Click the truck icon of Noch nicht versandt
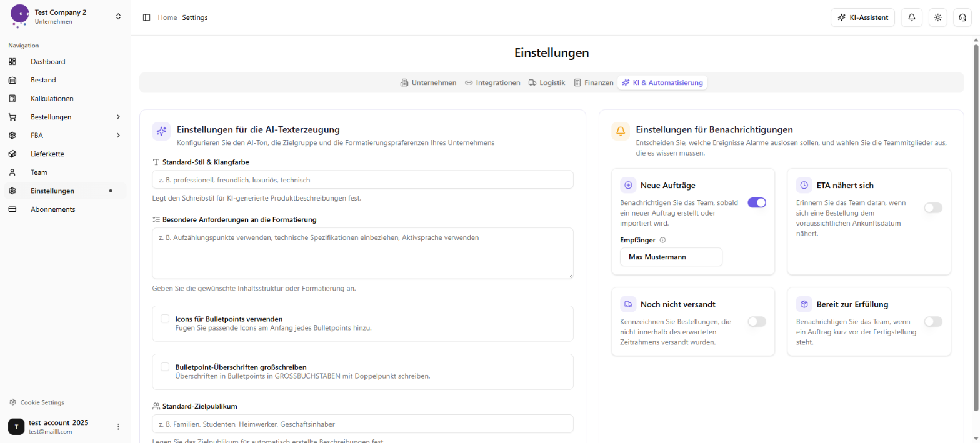Viewport: 980px width, 443px height. pyautogui.click(x=628, y=304)
